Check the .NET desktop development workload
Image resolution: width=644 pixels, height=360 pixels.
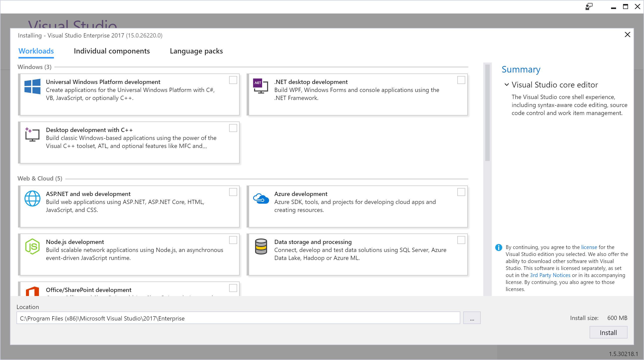[x=461, y=80]
